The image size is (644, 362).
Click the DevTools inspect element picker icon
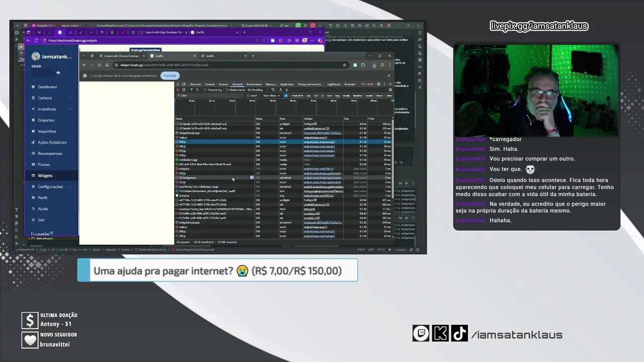(x=178, y=84)
